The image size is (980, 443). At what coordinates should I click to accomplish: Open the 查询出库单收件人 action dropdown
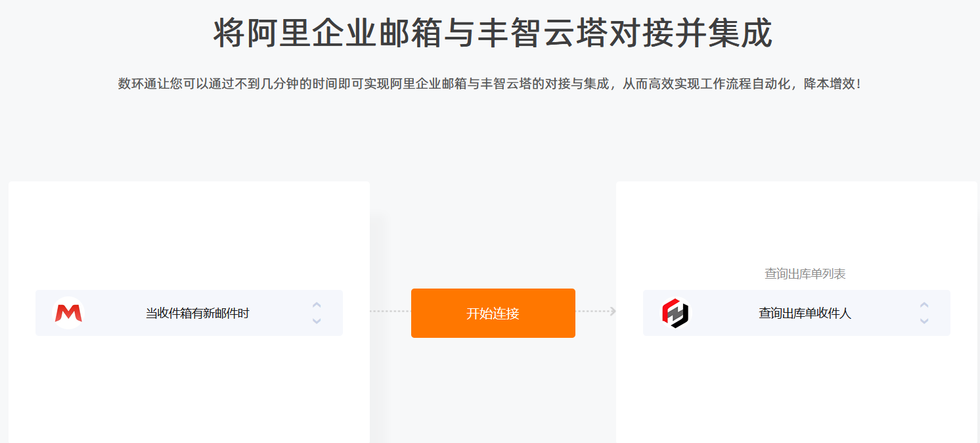tap(797, 313)
